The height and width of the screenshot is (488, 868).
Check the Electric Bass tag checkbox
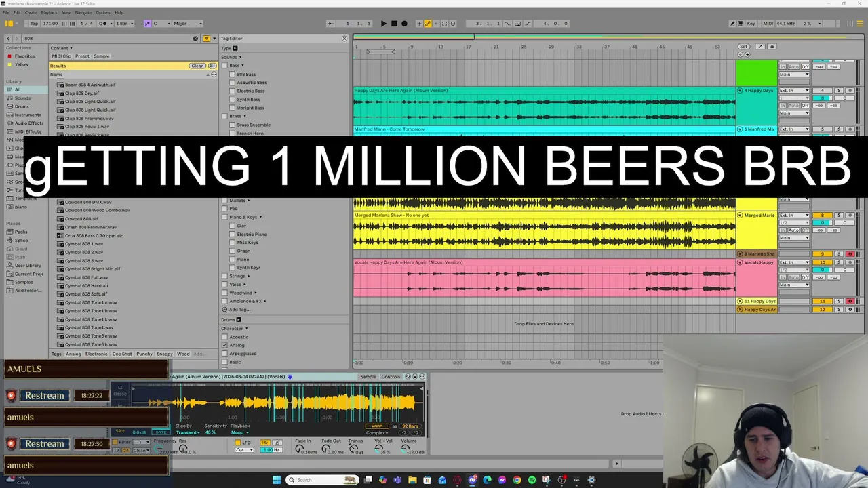(x=232, y=91)
